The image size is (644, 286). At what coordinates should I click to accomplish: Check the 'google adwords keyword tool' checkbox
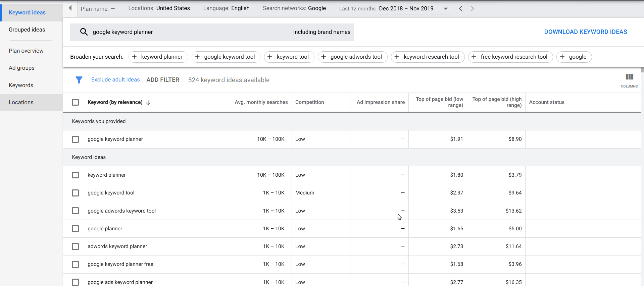pyautogui.click(x=76, y=211)
